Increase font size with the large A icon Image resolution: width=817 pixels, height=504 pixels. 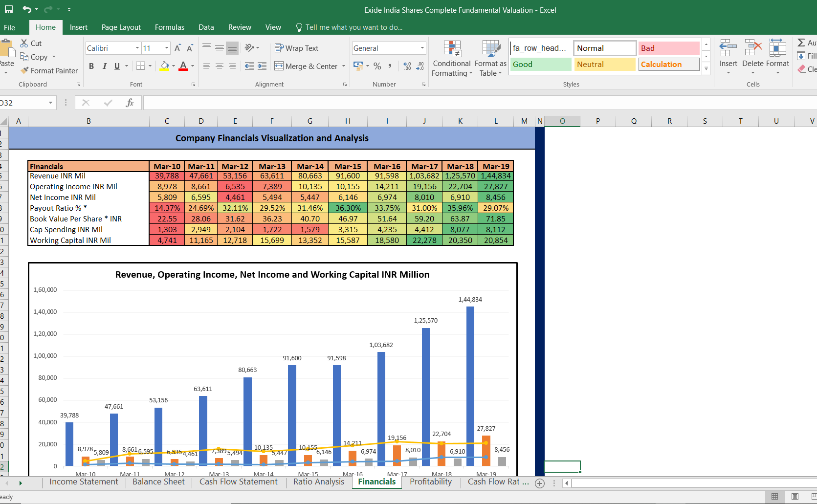[177, 48]
